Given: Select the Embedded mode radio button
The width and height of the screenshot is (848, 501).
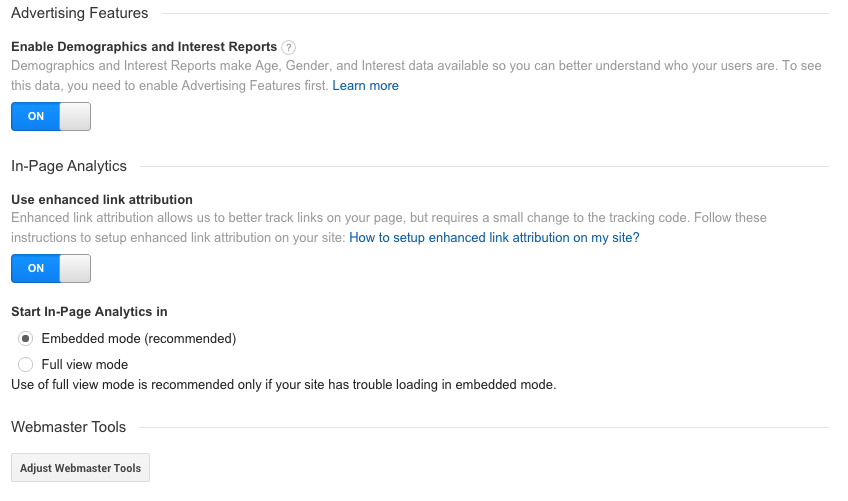Looking at the screenshot, I should [x=26, y=339].
